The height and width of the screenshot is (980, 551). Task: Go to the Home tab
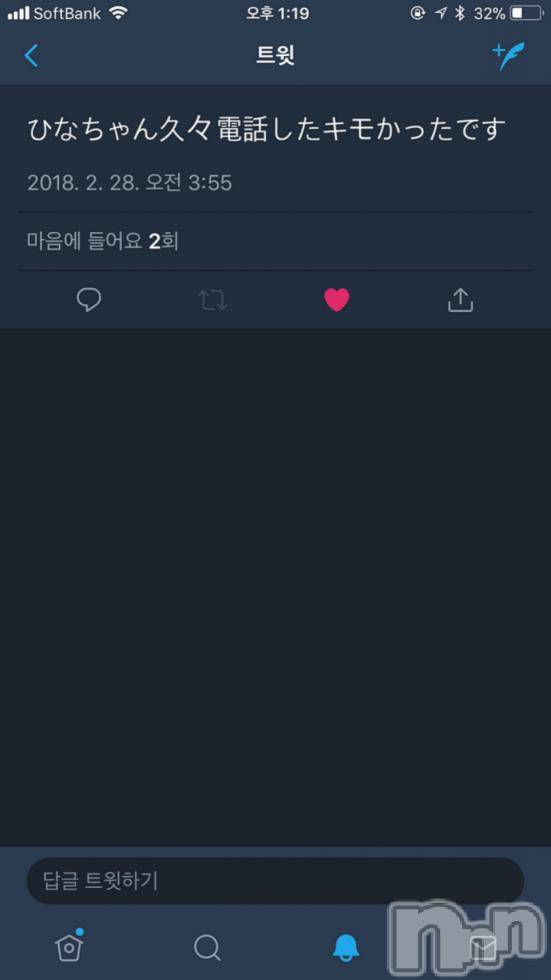pyautogui.click(x=69, y=947)
